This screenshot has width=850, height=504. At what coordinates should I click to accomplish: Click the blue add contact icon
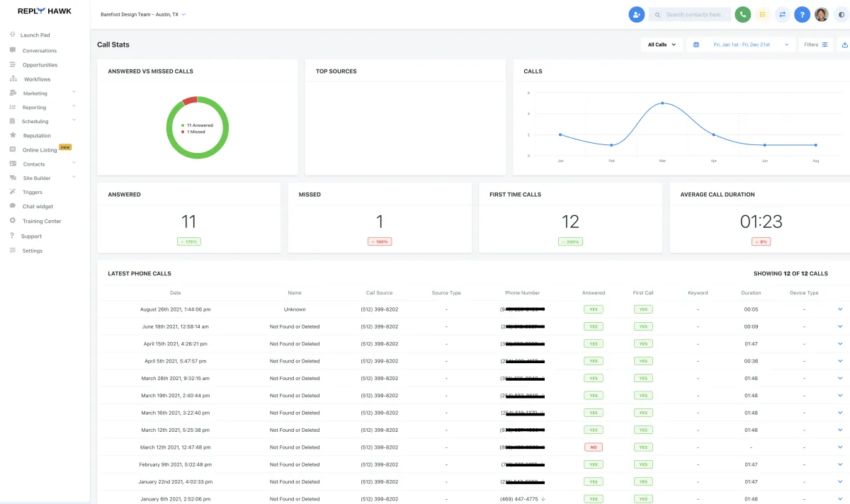(637, 14)
